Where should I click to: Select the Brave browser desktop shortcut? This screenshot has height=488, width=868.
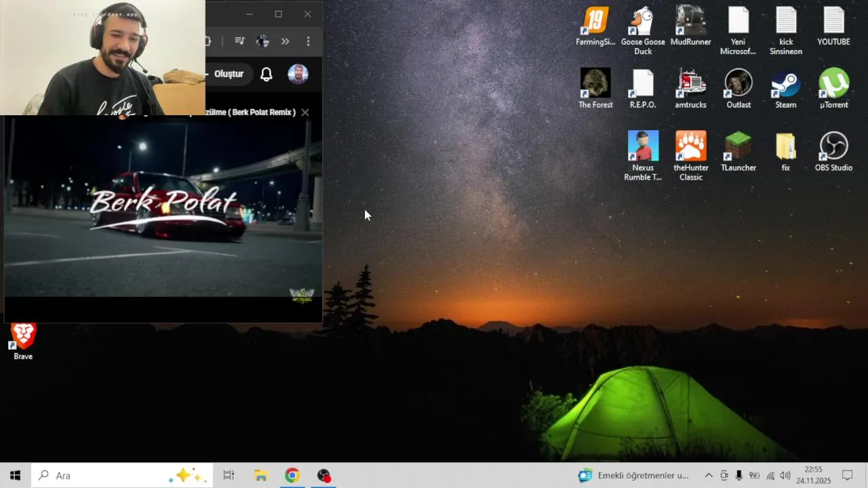pos(23,341)
